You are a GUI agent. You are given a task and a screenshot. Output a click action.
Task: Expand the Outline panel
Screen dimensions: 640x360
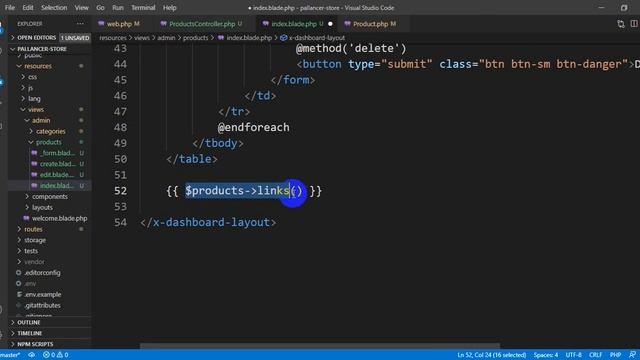[x=50, y=322]
